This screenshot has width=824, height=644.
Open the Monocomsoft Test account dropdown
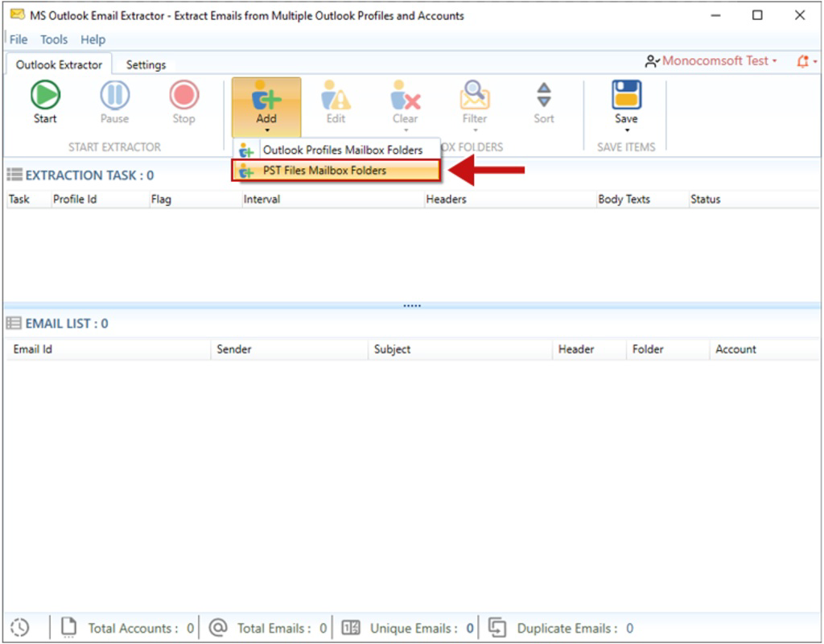tap(711, 61)
